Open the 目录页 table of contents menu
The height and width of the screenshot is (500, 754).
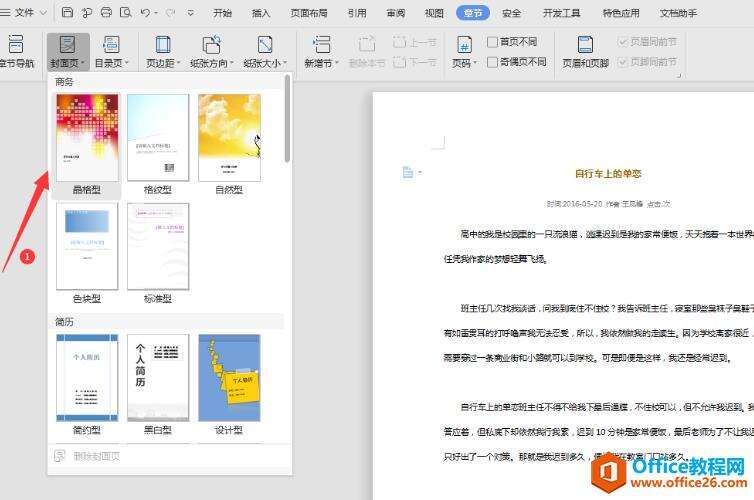[111, 52]
